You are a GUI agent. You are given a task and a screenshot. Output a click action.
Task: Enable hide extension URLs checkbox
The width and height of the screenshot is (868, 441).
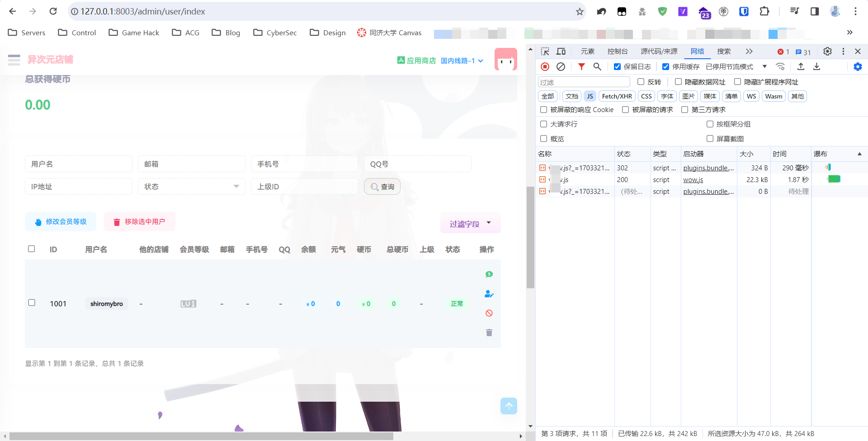click(737, 82)
